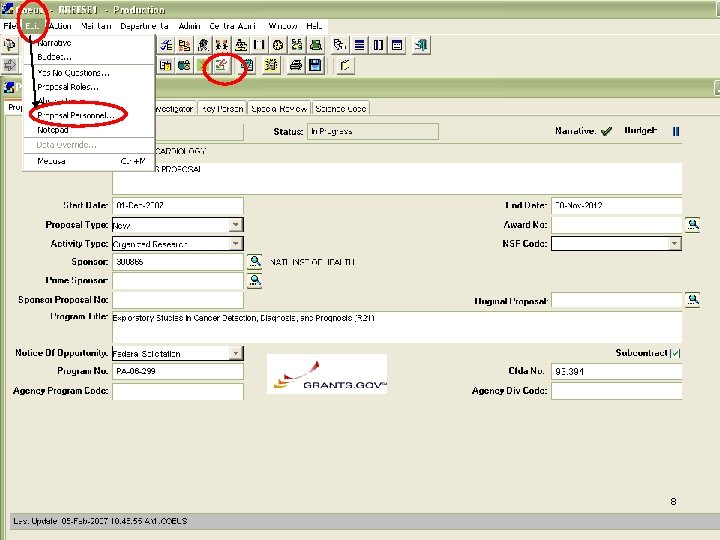Open the NSF Code dropdown
The height and width of the screenshot is (540, 720).
point(675,243)
